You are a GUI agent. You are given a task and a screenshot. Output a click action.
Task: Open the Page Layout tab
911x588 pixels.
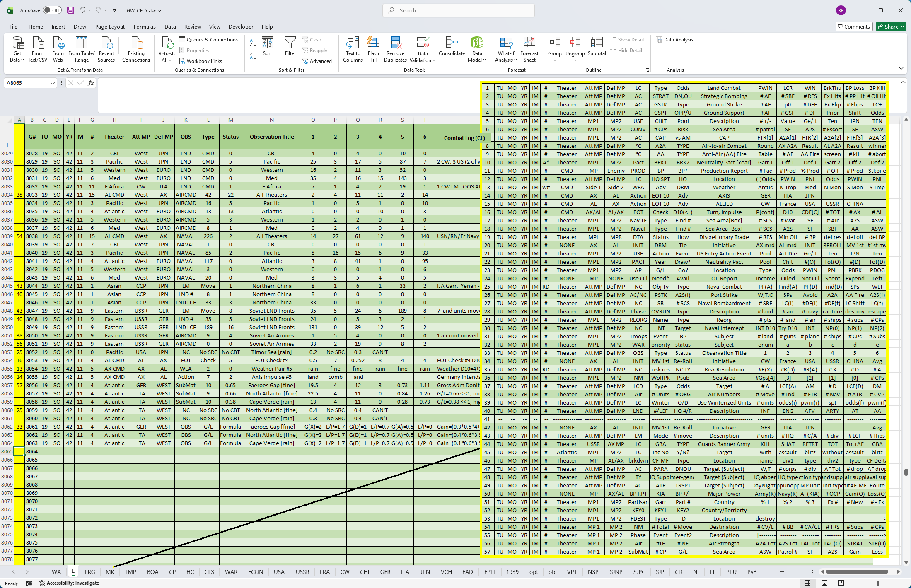(110, 27)
